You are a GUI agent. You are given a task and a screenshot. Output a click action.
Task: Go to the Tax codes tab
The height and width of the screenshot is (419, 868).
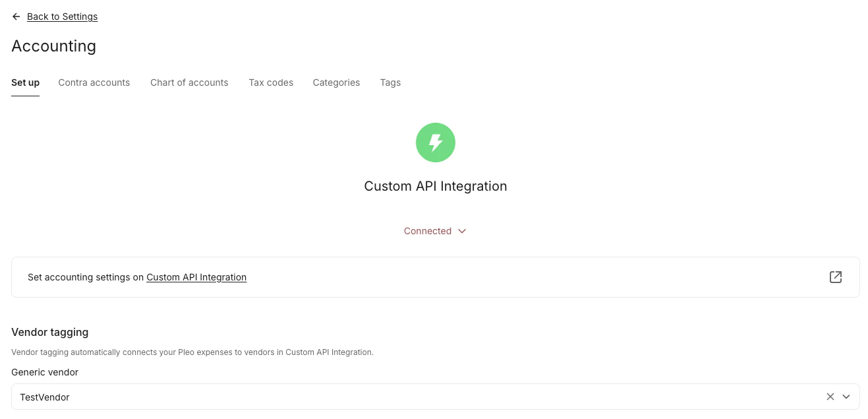[271, 82]
